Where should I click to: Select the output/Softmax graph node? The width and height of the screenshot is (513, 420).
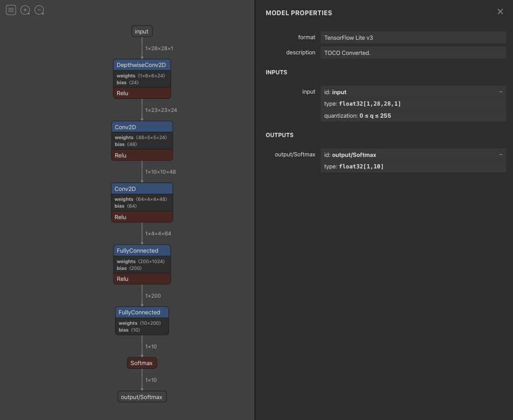click(142, 397)
